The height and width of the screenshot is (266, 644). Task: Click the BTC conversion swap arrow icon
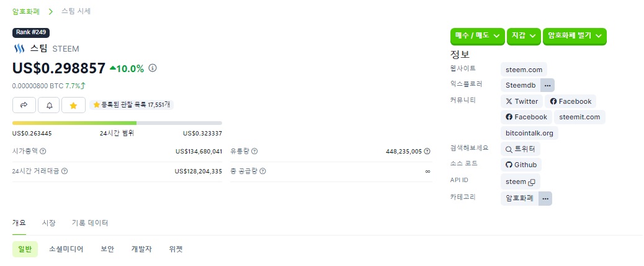[83, 86]
